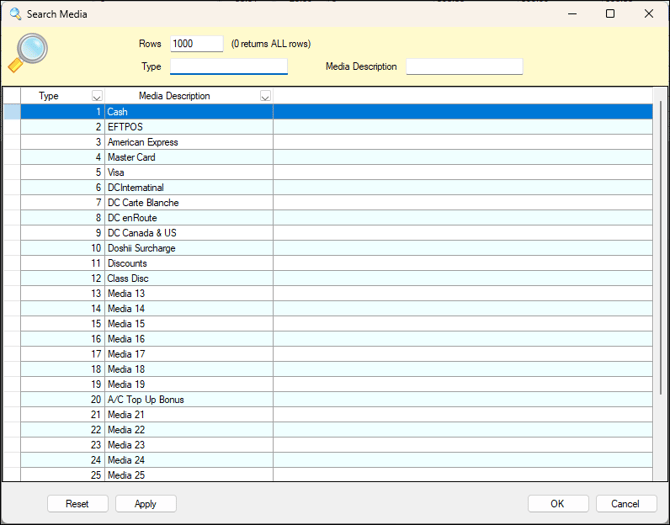This screenshot has width=670, height=525.
Task: Select the DC Carte Blanche row
Action: (x=336, y=202)
